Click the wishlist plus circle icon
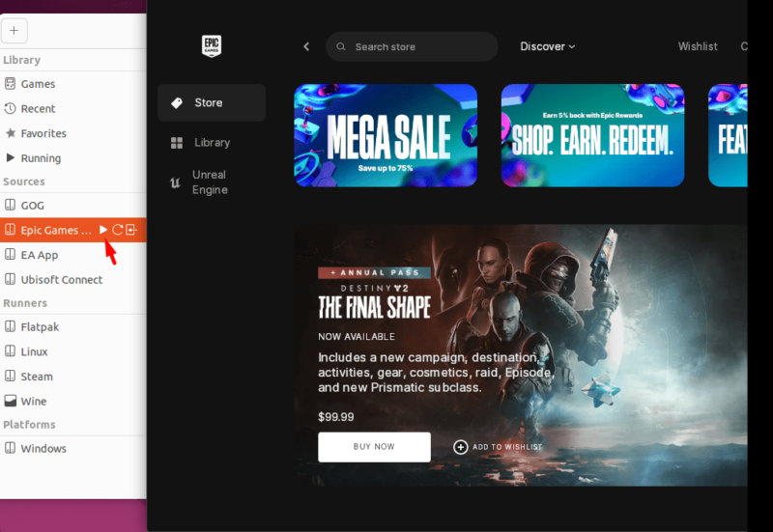Screen dimensions: 773x532 coord(461,447)
